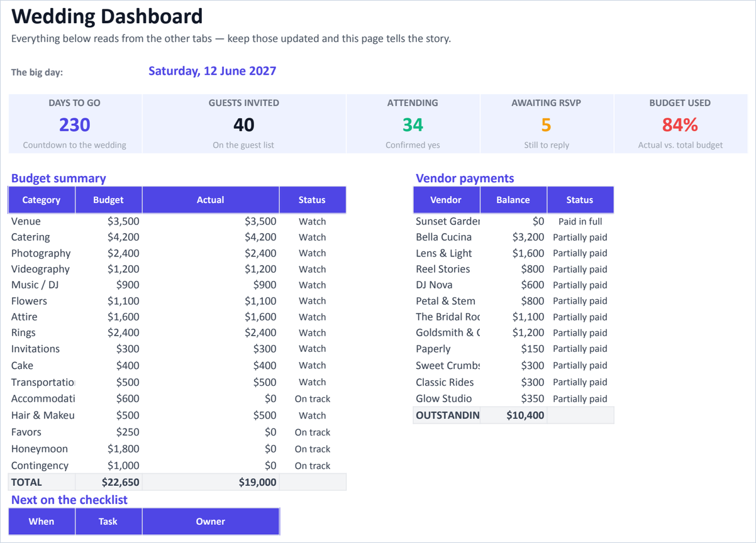Click the Balance column header
Screen dimensions: 756x543
pos(513,200)
